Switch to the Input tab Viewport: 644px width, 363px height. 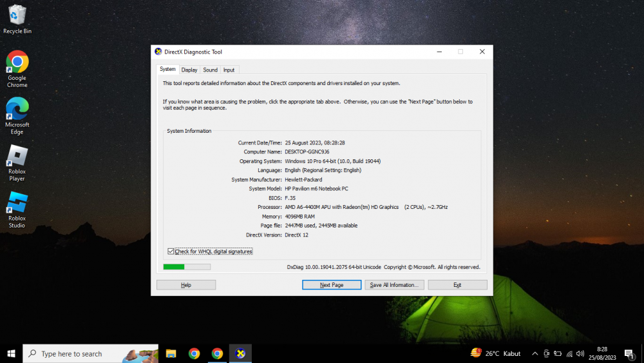229,70
